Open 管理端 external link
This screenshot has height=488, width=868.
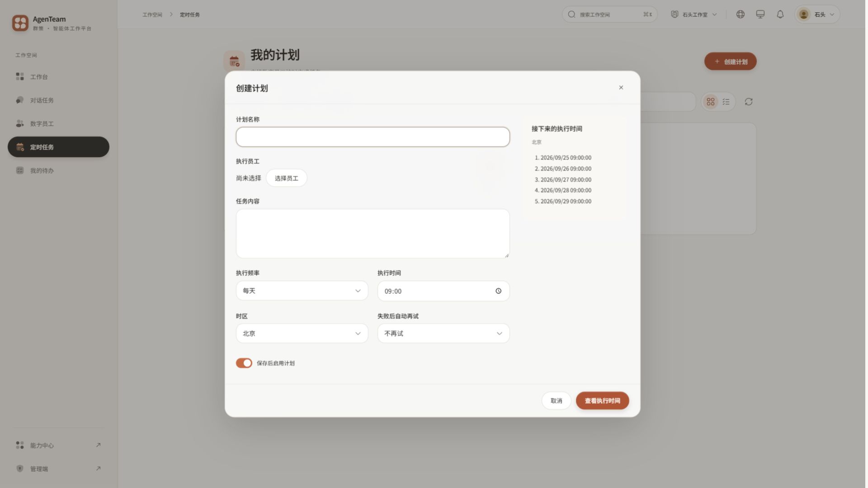tap(58, 469)
